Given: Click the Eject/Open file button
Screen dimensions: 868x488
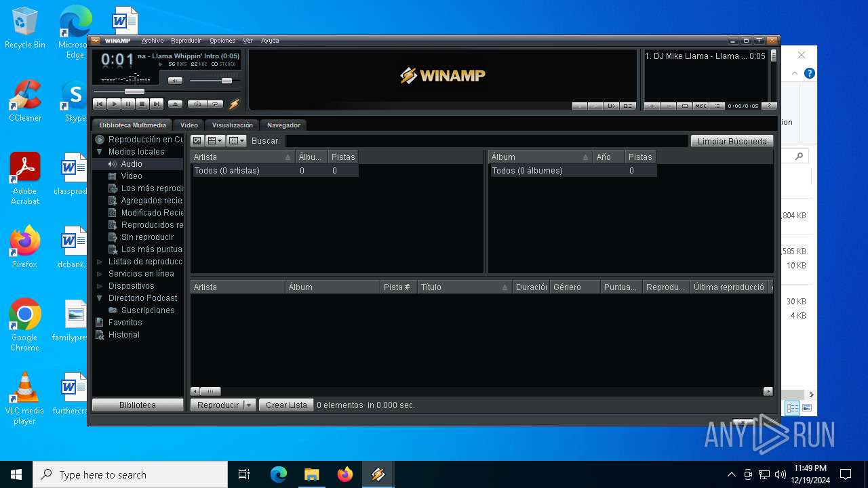Looking at the screenshot, I should [175, 104].
